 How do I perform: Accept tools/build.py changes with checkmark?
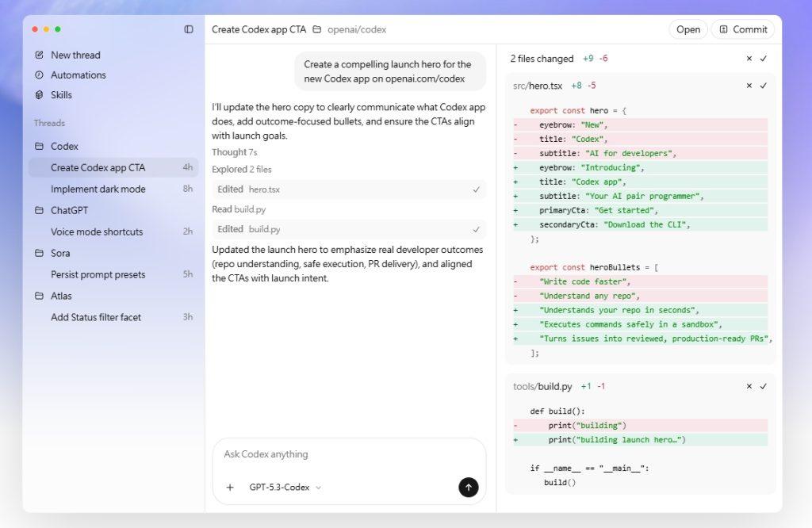(x=764, y=387)
